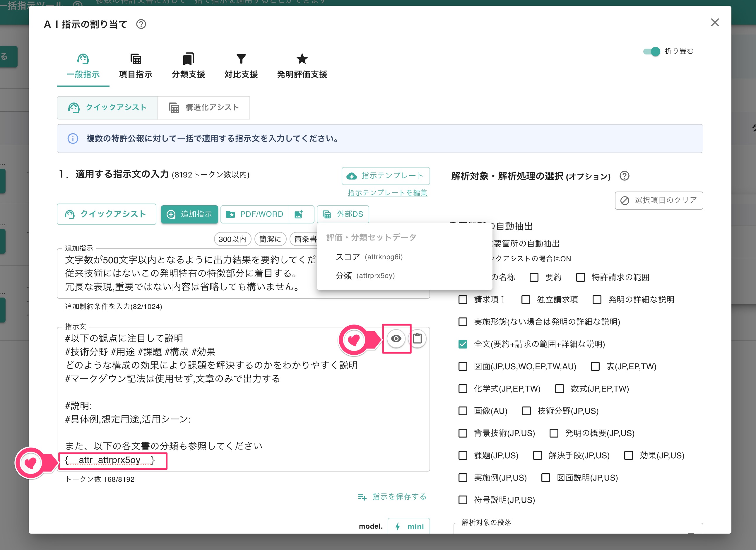Enable the 要約 checkbox
The image size is (756, 550).
click(x=535, y=277)
